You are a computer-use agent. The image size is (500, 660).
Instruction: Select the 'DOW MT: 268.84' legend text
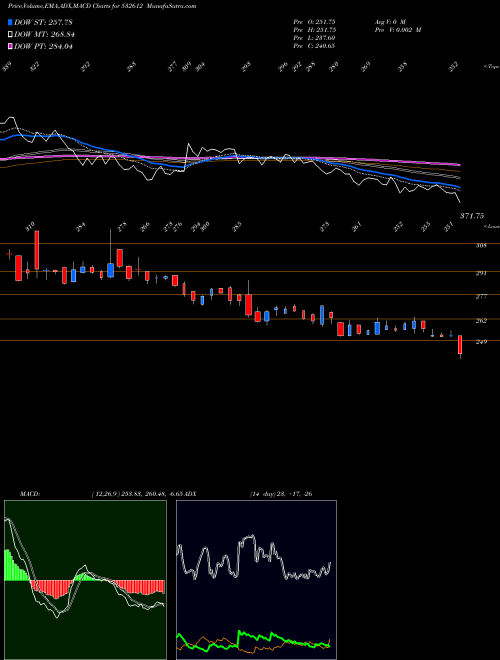[44, 35]
